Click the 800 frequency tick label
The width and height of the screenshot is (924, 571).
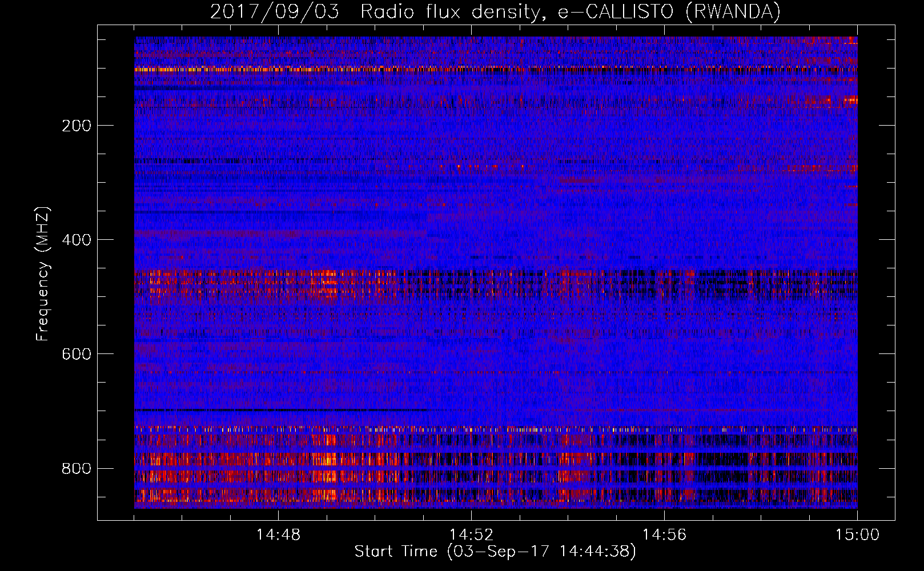coord(77,468)
